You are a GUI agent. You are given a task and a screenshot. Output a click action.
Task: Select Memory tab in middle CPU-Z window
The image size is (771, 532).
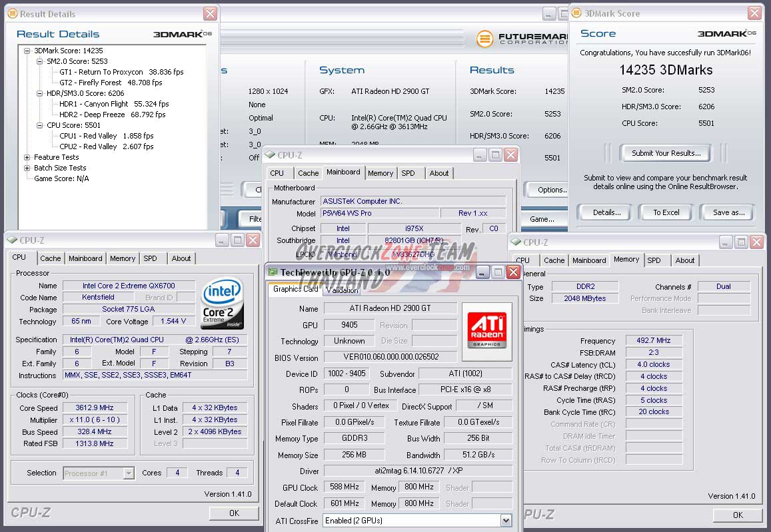[x=380, y=173]
